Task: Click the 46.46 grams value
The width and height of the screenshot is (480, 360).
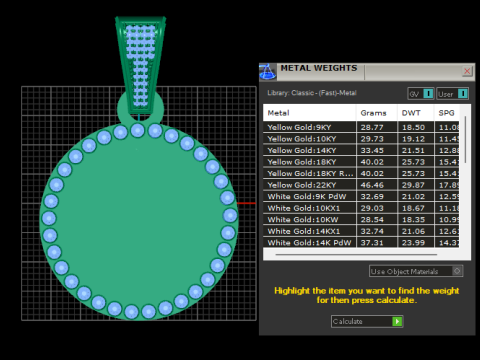Action: tap(372, 185)
